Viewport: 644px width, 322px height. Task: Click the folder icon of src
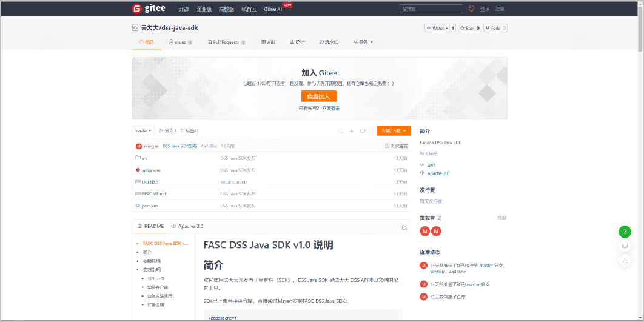click(138, 158)
